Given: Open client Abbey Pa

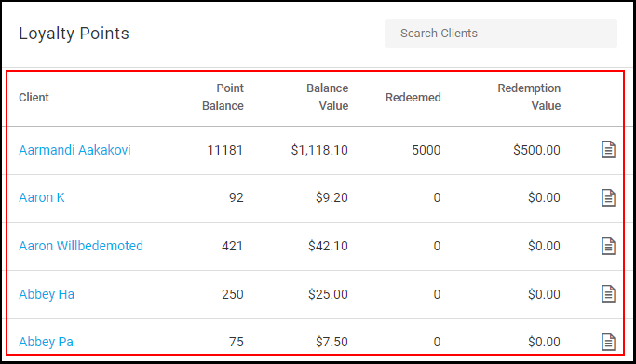Looking at the screenshot, I should click(x=46, y=342).
